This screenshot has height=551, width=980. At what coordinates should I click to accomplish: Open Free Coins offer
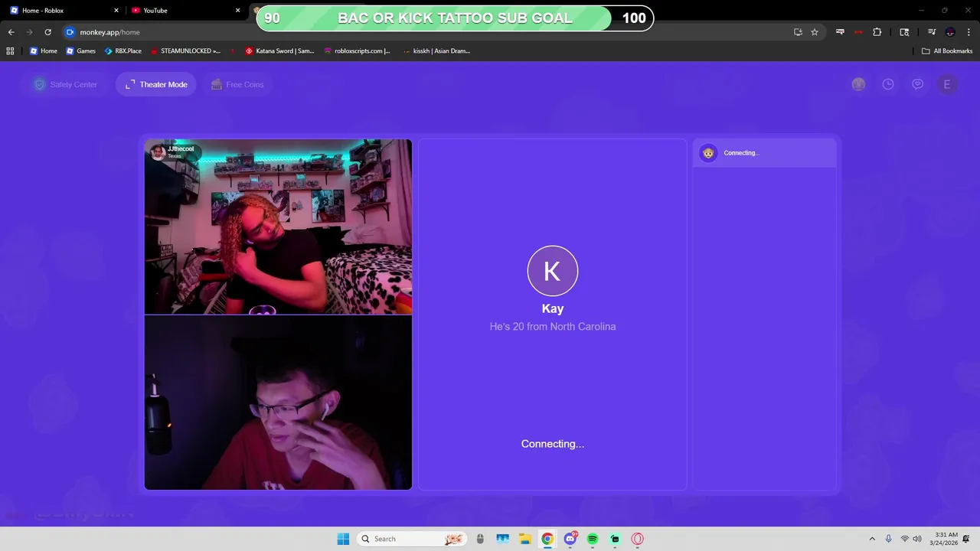tap(237, 84)
